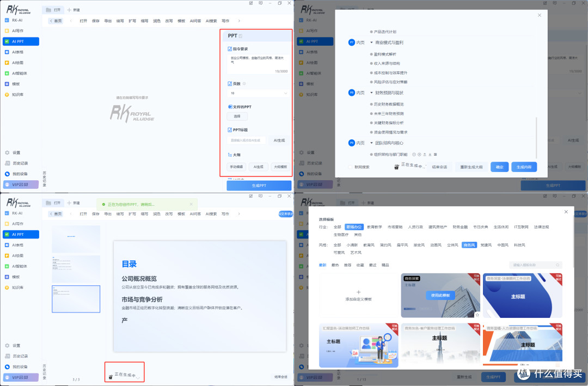Click the VIP button in the 目录 slide window

(21, 377)
